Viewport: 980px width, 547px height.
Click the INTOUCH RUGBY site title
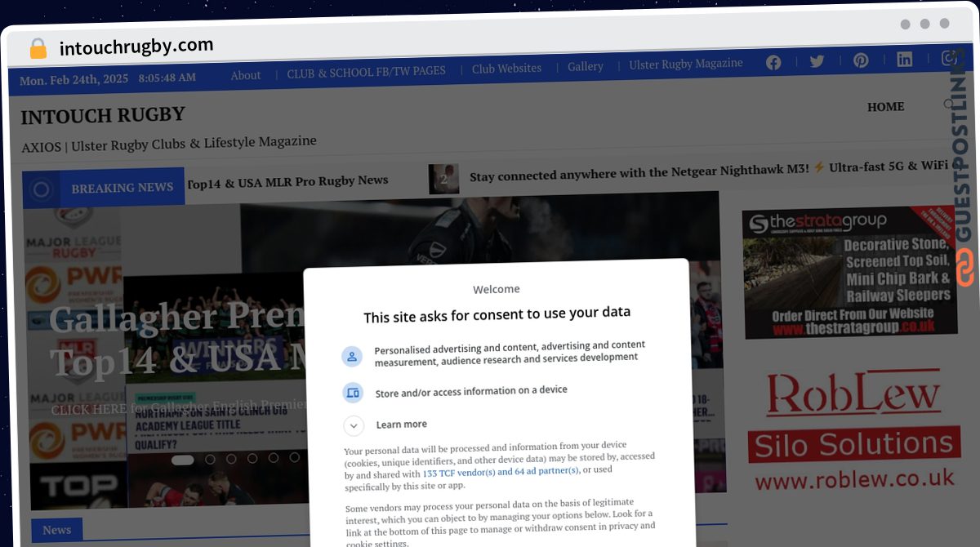pos(103,116)
